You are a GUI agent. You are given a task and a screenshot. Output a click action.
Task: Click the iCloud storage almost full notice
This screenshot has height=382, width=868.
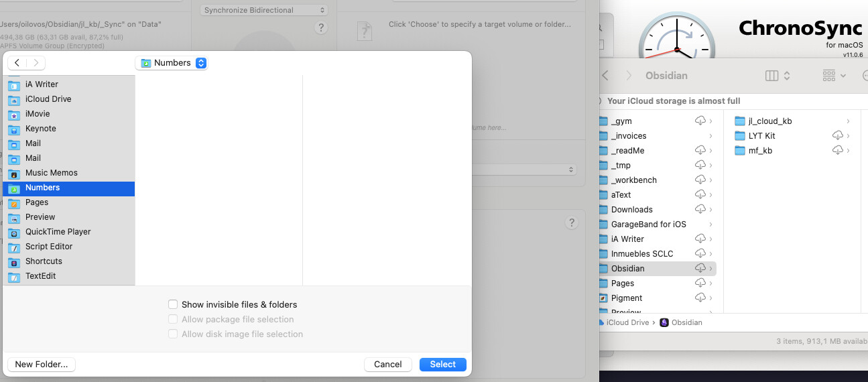coord(672,101)
